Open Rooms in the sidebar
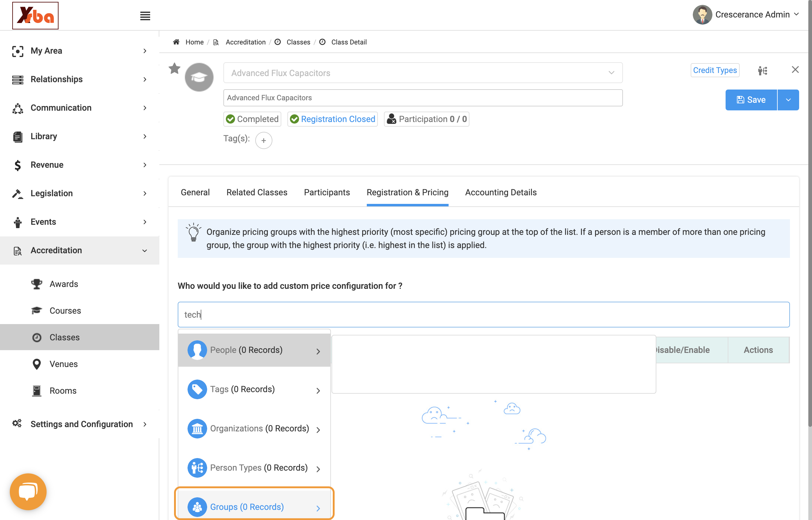Screen dimensions: 812x520 tap(63, 391)
